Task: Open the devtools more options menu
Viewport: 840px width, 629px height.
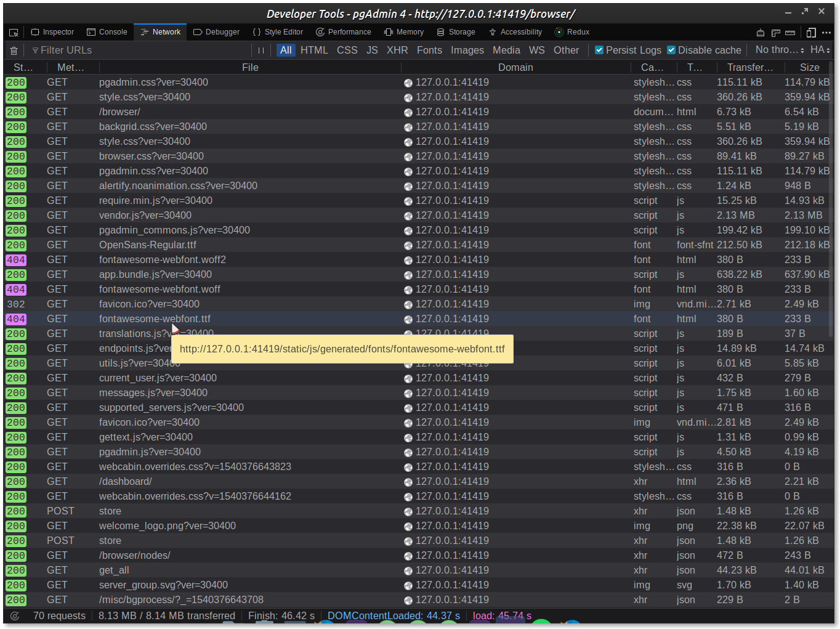Action: [826, 33]
